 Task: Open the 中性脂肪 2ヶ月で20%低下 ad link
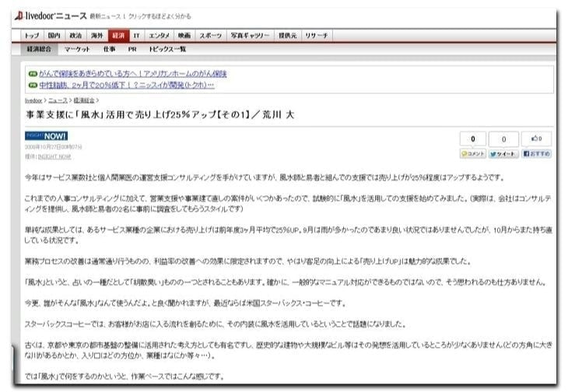coord(127,85)
